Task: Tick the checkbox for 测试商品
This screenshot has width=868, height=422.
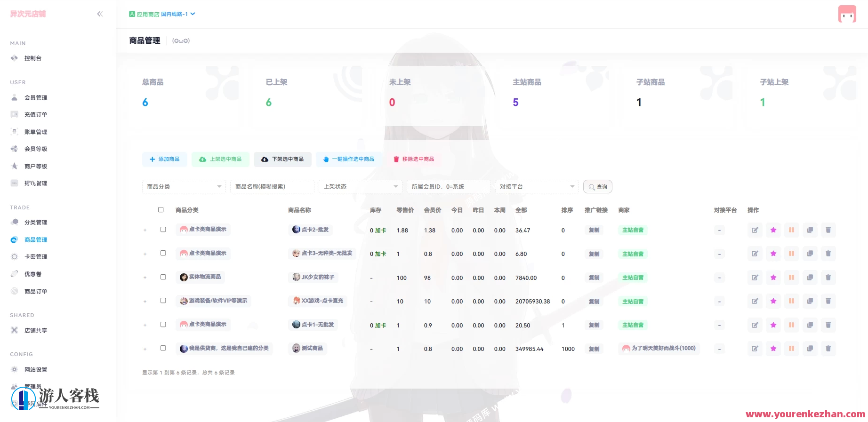Action: (163, 348)
